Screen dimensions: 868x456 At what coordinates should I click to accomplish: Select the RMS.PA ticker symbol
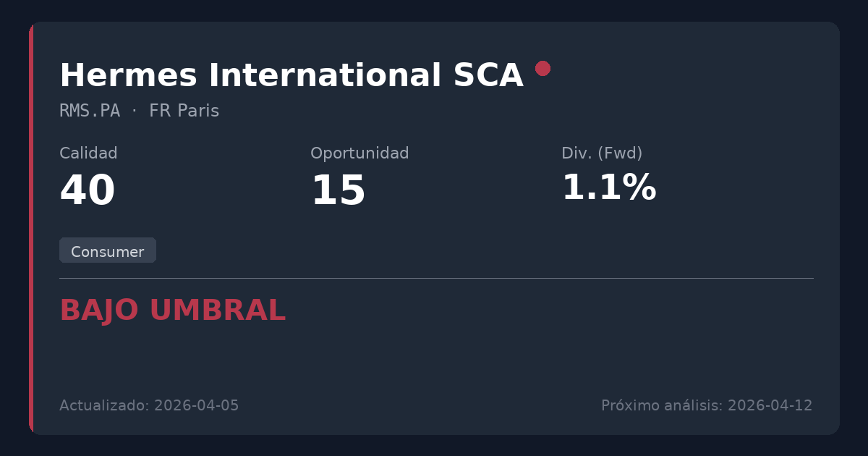(x=90, y=111)
